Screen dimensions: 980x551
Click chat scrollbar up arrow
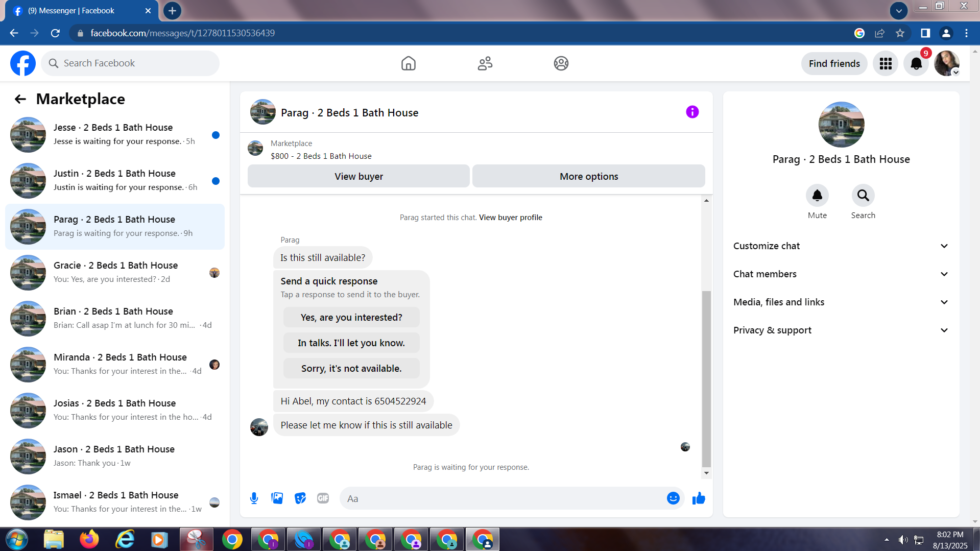(x=706, y=201)
